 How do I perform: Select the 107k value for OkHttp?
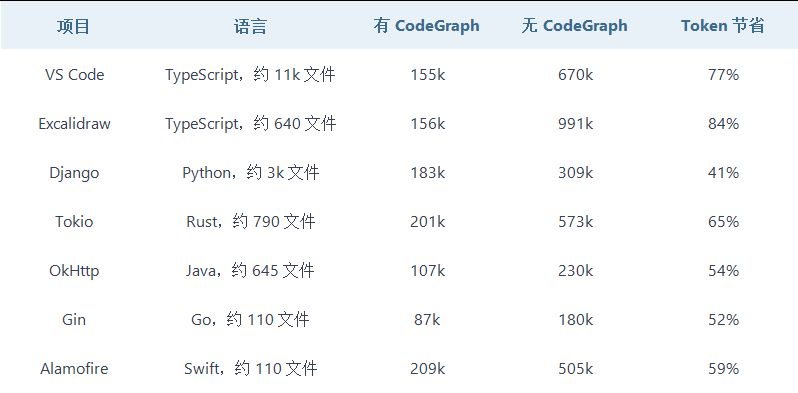[428, 270]
